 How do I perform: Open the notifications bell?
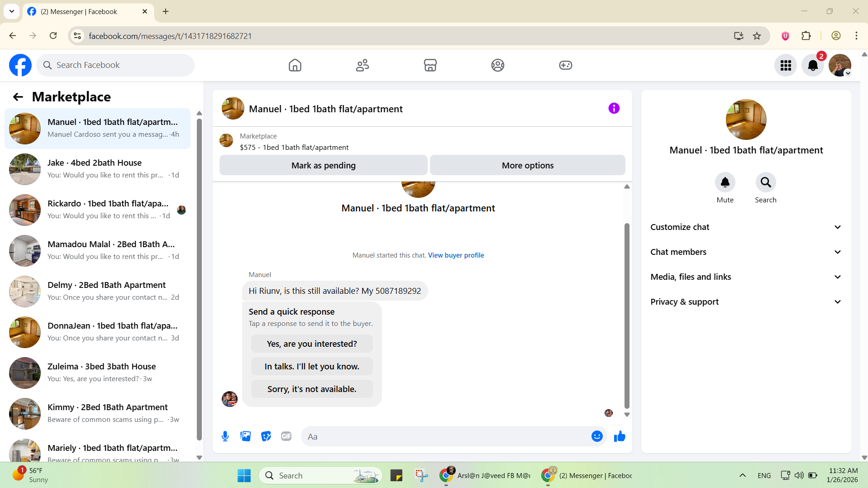pyautogui.click(x=813, y=66)
